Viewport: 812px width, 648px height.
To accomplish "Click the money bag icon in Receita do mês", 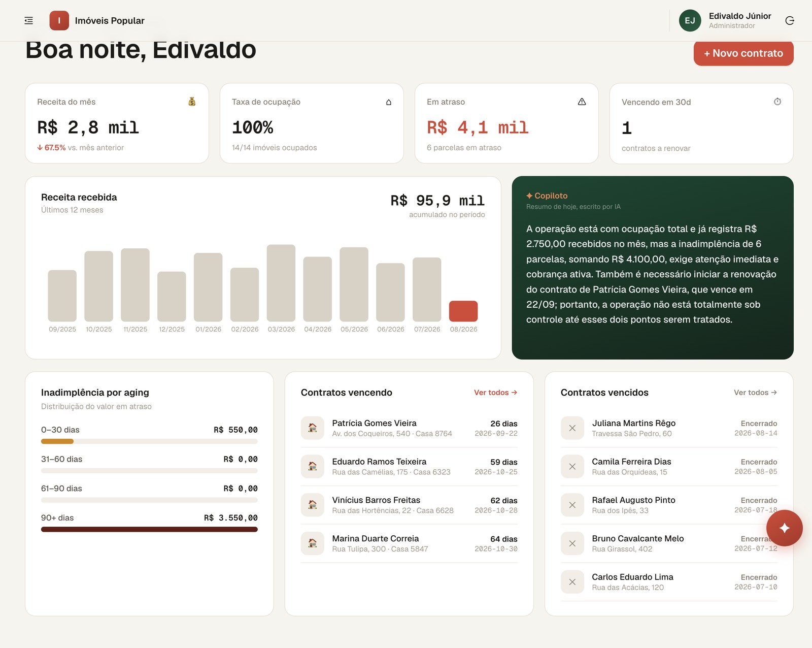I will coord(192,102).
